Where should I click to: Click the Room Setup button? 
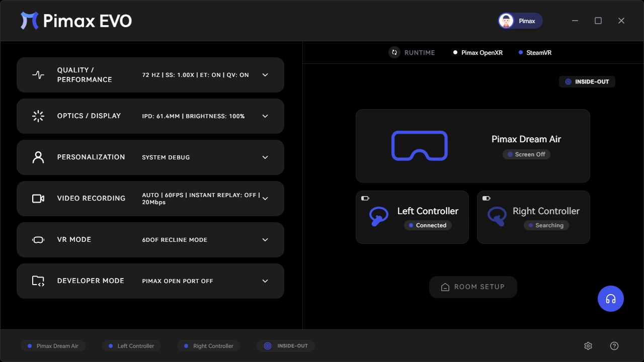click(x=473, y=287)
